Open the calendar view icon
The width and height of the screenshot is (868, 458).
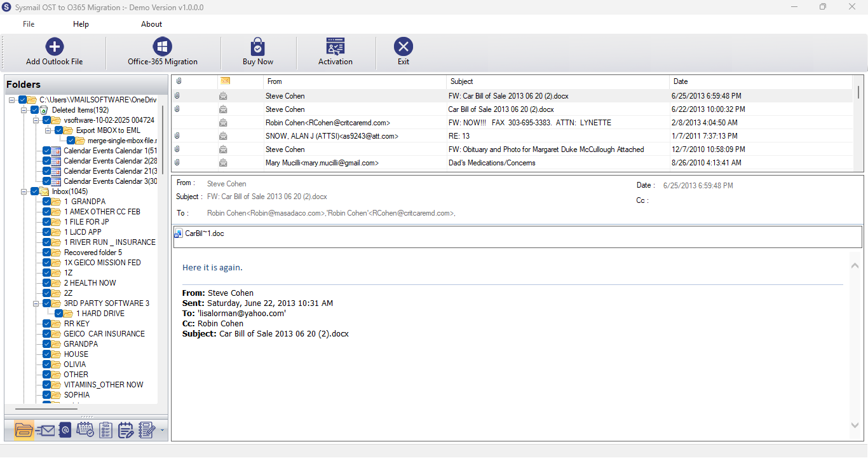[x=85, y=430]
